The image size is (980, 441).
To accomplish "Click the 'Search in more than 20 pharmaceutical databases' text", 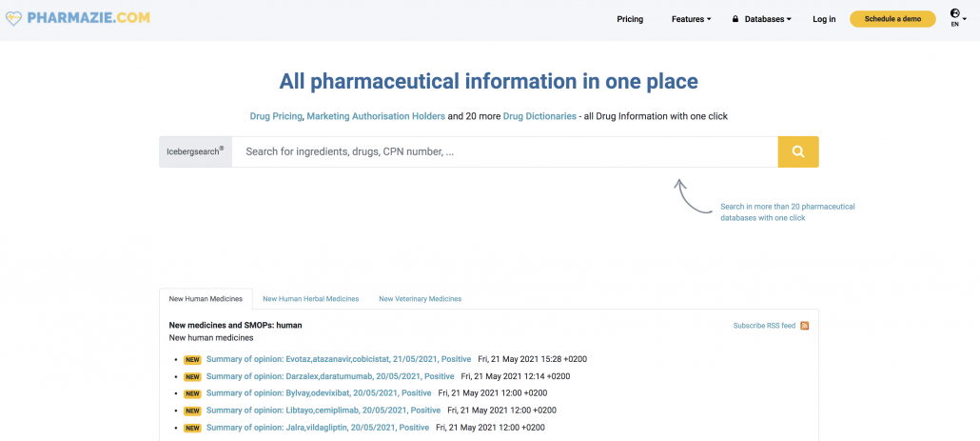I will pyautogui.click(x=788, y=212).
